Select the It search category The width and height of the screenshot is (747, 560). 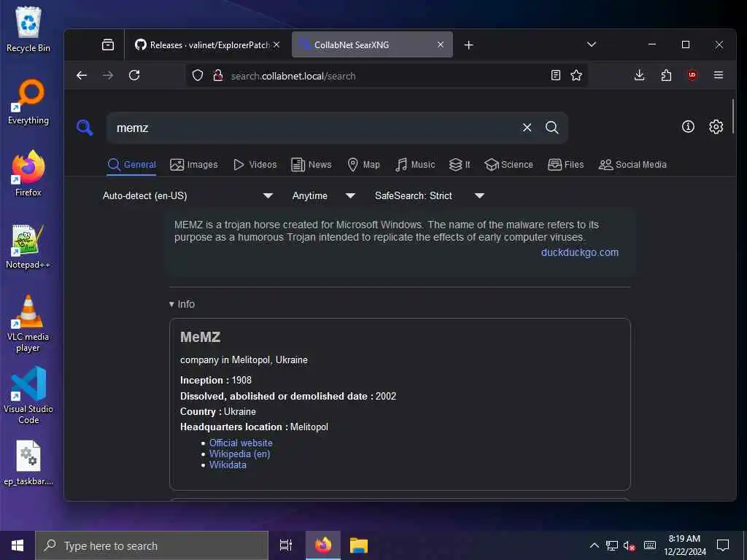(x=460, y=165)
